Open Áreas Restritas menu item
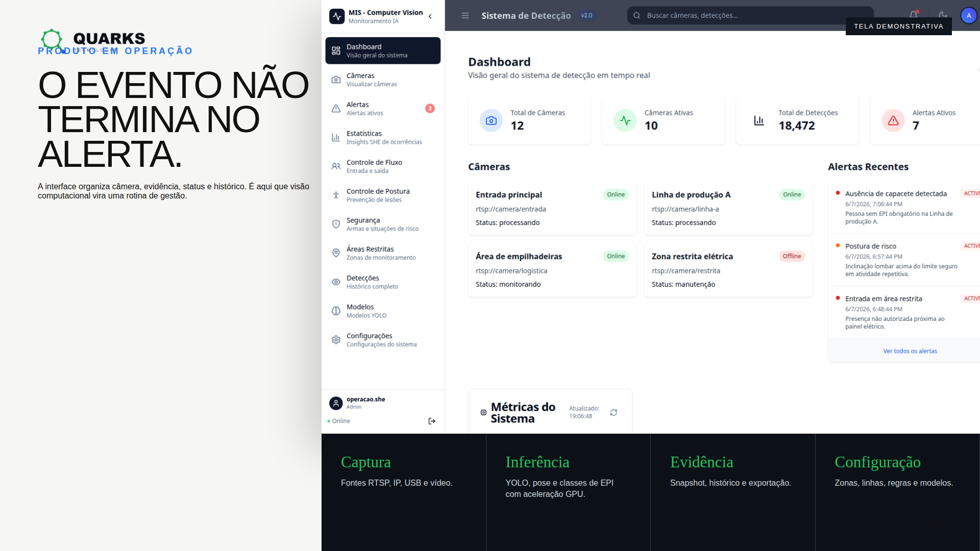 click(x=383, y=253)
